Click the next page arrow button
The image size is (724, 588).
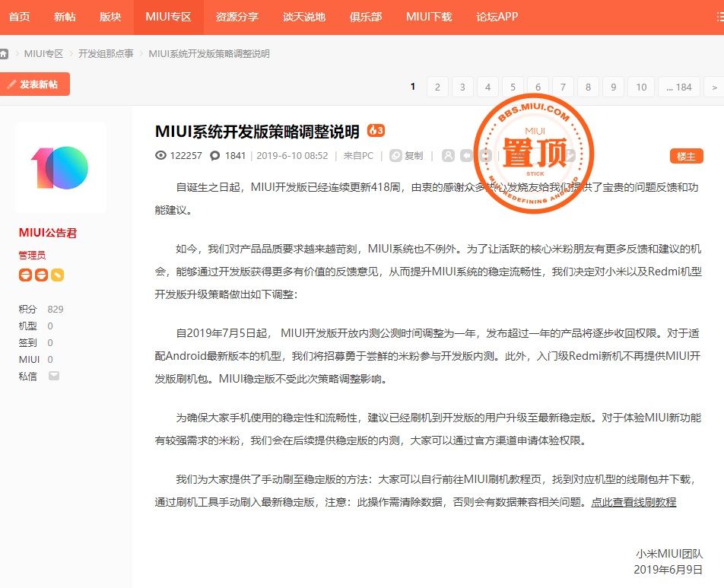714,87
